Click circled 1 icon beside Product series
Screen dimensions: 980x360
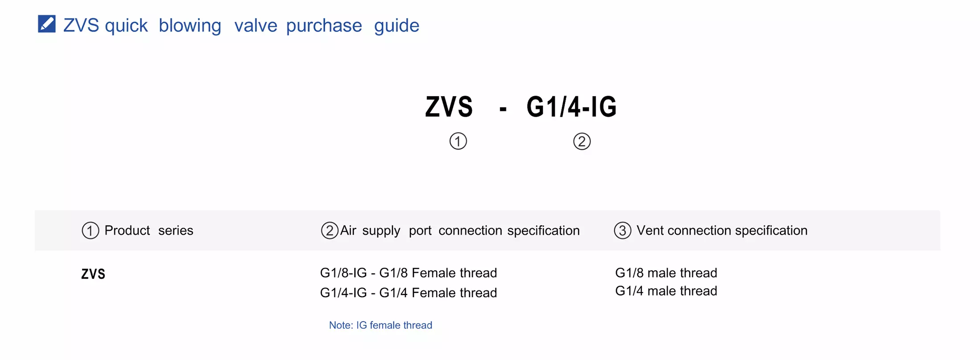tap(90, 231)
